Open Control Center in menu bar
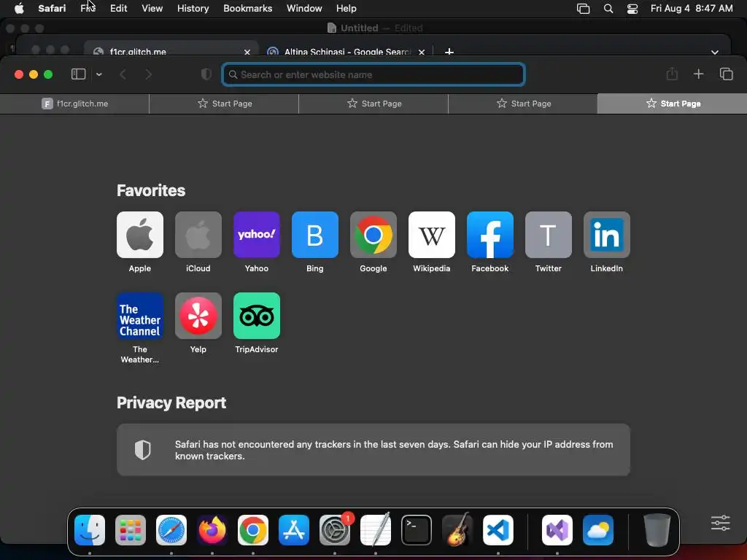 pyautogui.click(x=632, y=9)
